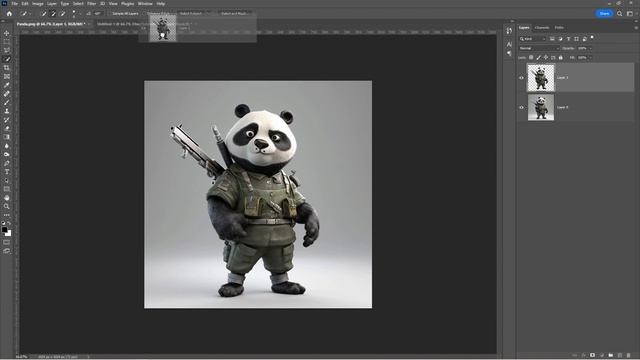
Task: Open the Image menu
Action: [x=38, y=4]
